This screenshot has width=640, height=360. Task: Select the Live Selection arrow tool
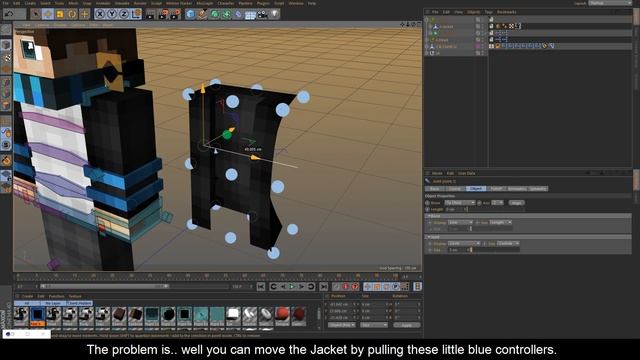pyautogui.click(x=36, y=14)
